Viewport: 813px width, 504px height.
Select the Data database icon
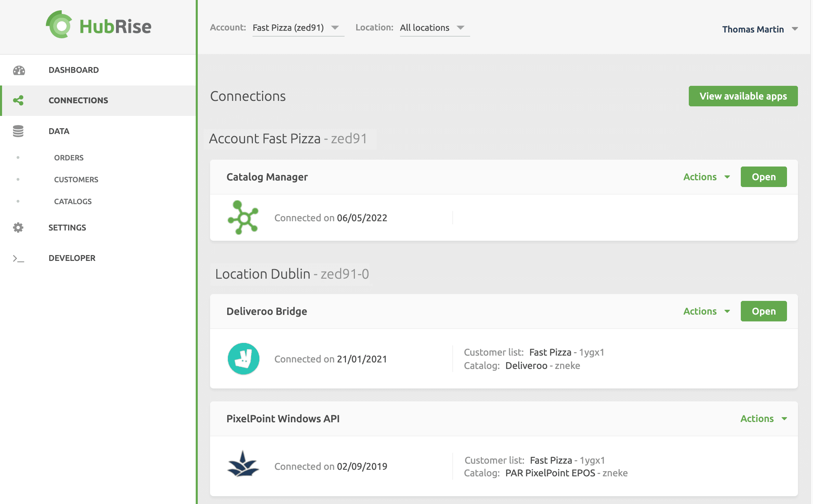point(18,131)
